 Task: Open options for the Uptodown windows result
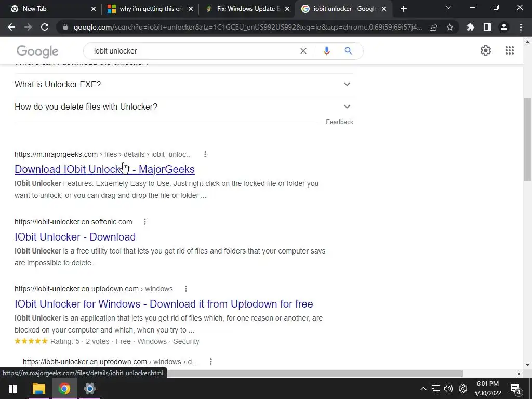pos(185,289)
